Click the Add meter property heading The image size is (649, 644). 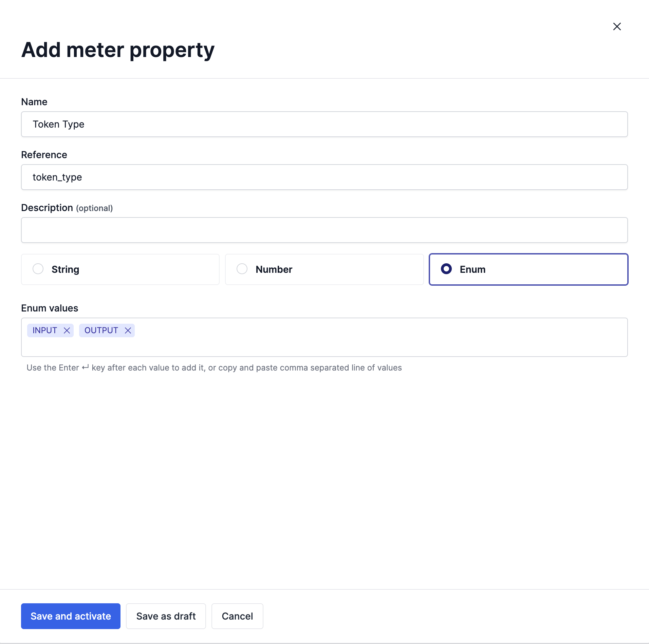(x=118, y=50)
